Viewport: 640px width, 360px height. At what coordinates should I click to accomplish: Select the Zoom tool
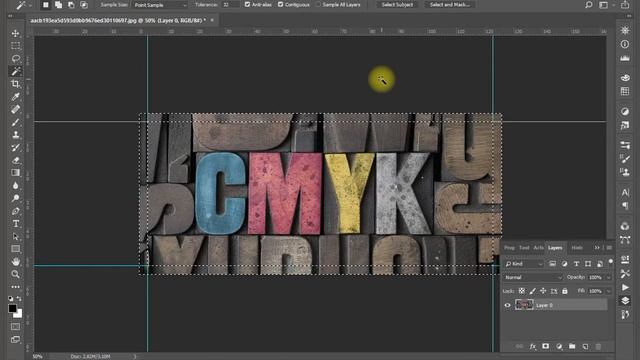(16, 274)
